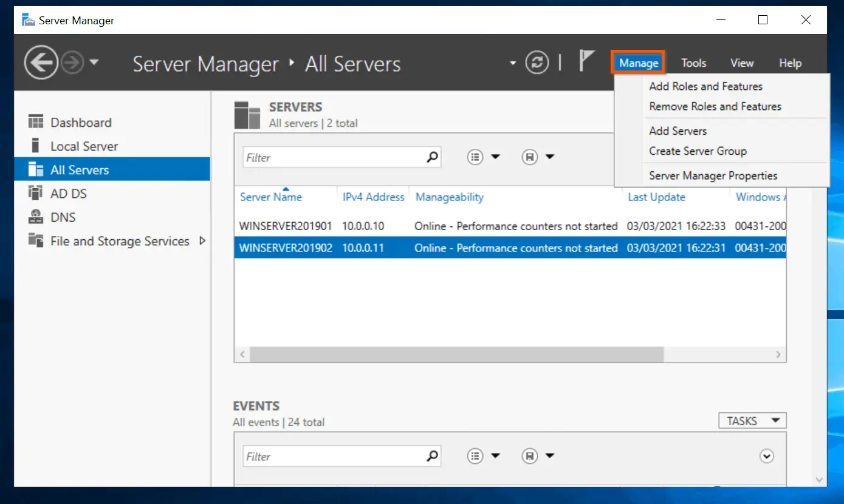The height and width of the screenshot is (504, 844).
Task: Click the 10.0.0.11 address cell
Action: tap(363, 248)
